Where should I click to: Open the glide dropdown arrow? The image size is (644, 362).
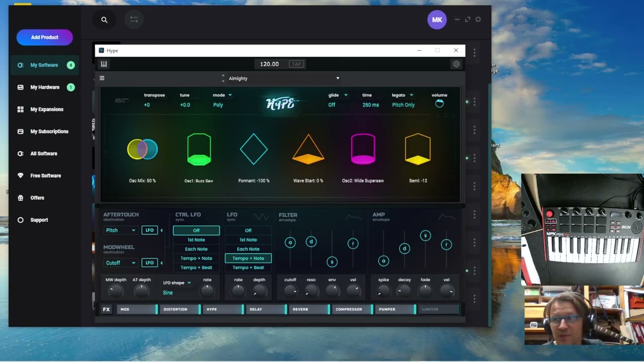[346, 95]
